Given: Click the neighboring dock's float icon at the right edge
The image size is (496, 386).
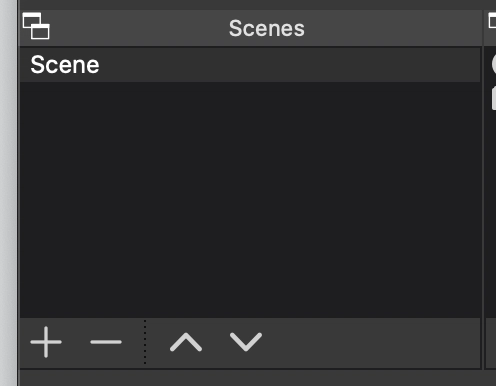Looking at the screenshot, I should click(x=492, y=21).
